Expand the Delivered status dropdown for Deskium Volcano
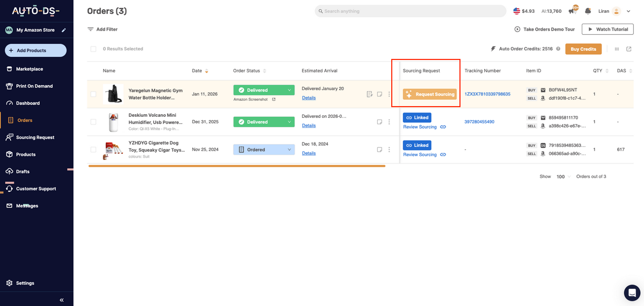644x306 pixels. [290, 122]
